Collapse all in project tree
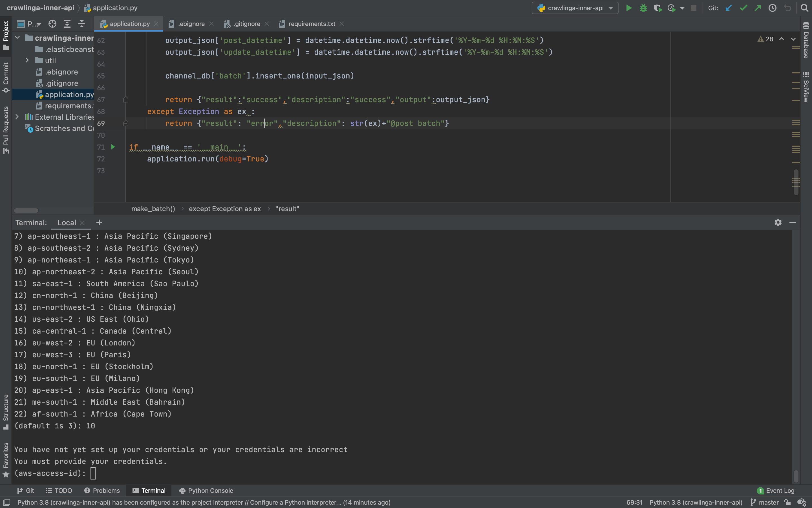This screenshot has width=812, height=508. pos(81,24)
